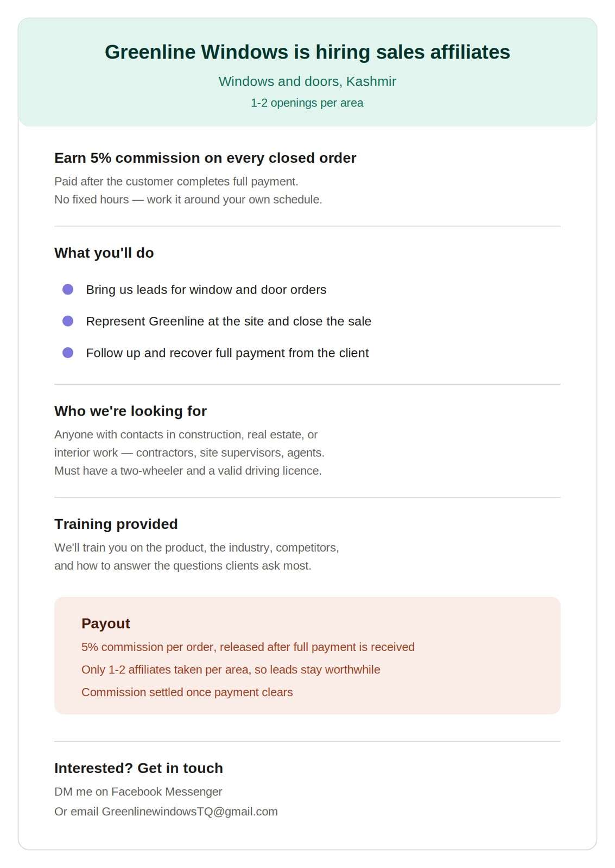
Task: Click the 'Who we're looking for' heading
Action: (x=130, y=411)
